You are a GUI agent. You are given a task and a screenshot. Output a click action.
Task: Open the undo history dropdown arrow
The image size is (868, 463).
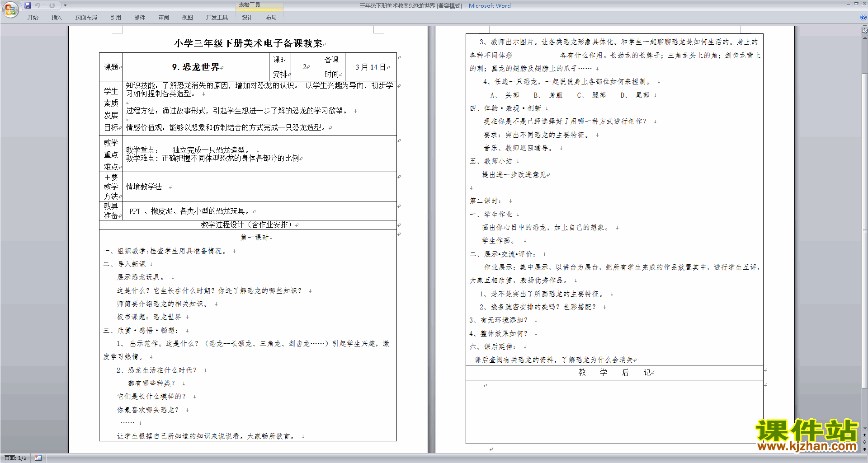44,5
